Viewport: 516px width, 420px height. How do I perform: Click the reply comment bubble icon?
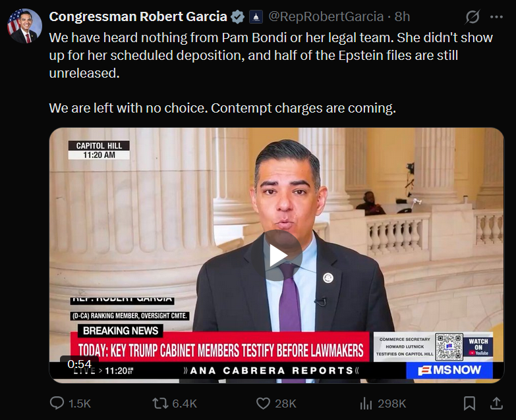click(x=57, y=403)
